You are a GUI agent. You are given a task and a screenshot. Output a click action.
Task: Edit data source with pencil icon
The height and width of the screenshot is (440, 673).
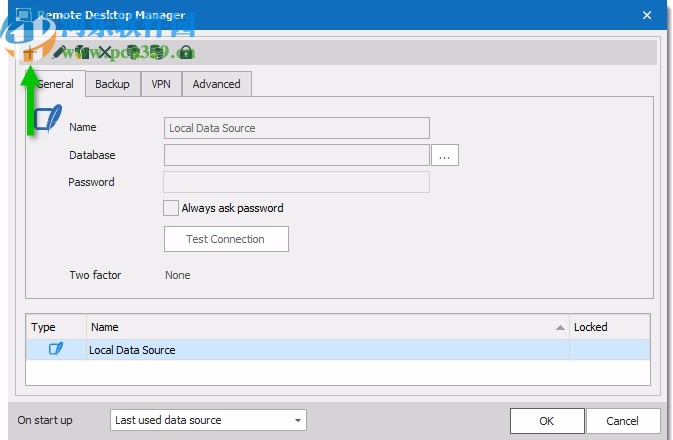pos(58,52)
